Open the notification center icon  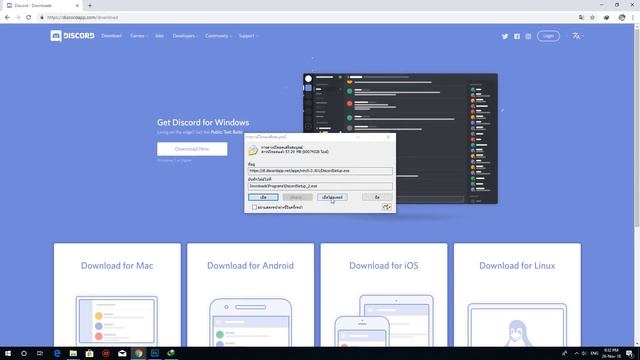[630, 353]
